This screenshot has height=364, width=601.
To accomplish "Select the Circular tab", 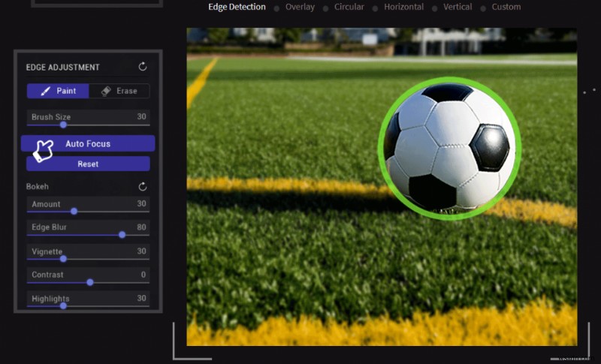I will point(349,7).
